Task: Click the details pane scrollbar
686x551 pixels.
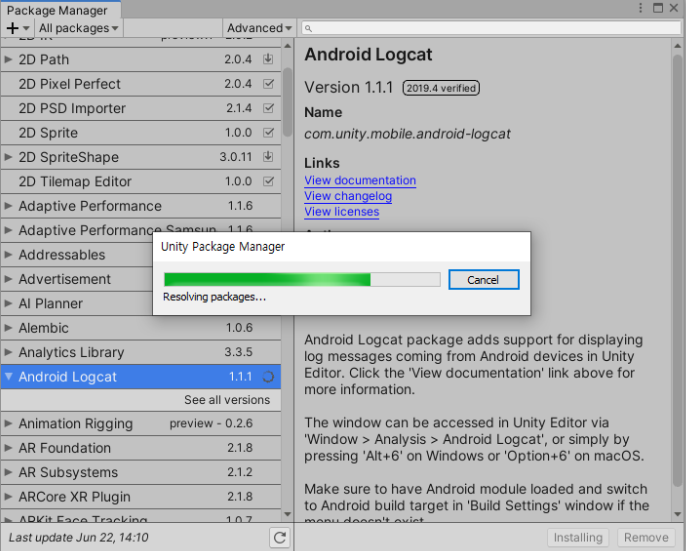Action: click(x=678, y=271)
